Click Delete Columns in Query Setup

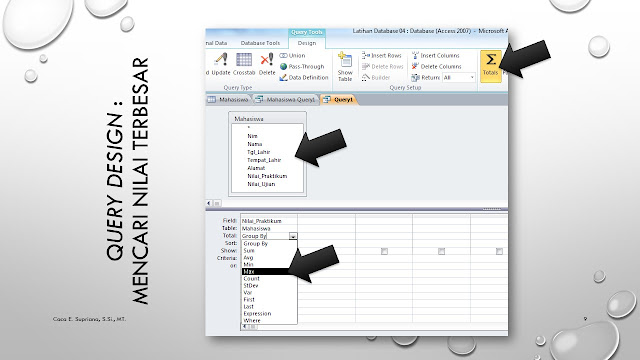coord(436,67)
